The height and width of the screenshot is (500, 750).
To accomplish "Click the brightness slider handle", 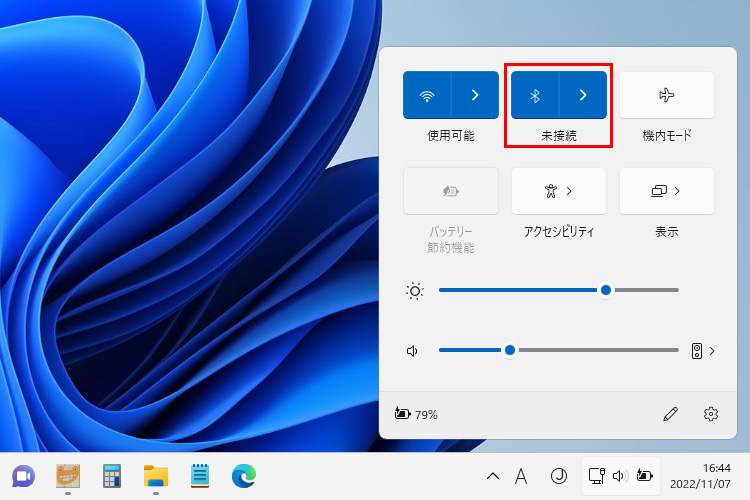I will [605, 290].
